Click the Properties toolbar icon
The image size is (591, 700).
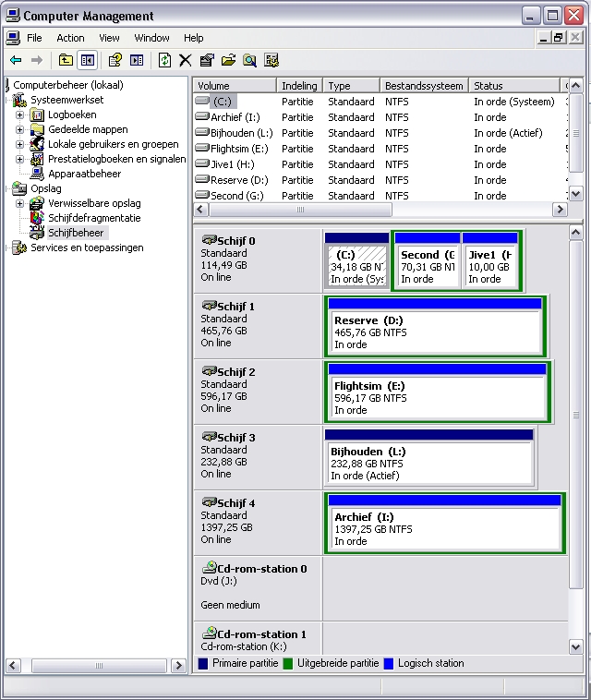pyautogui.click(x=207, y=60)
